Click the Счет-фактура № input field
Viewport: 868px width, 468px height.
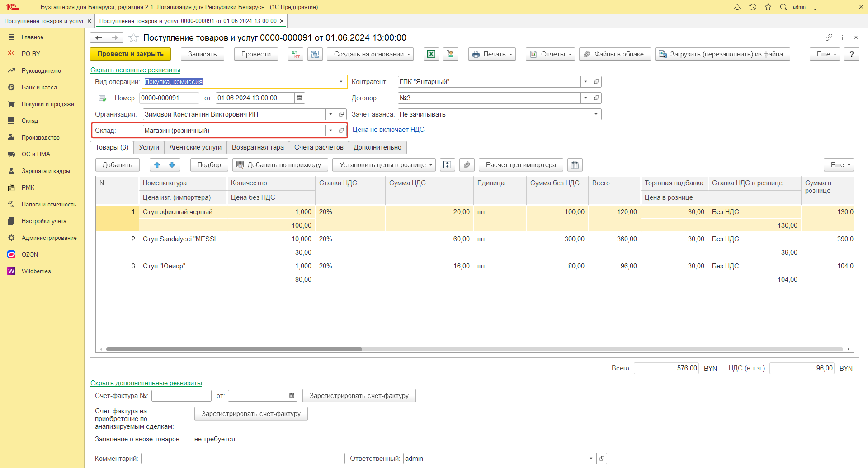181,396
